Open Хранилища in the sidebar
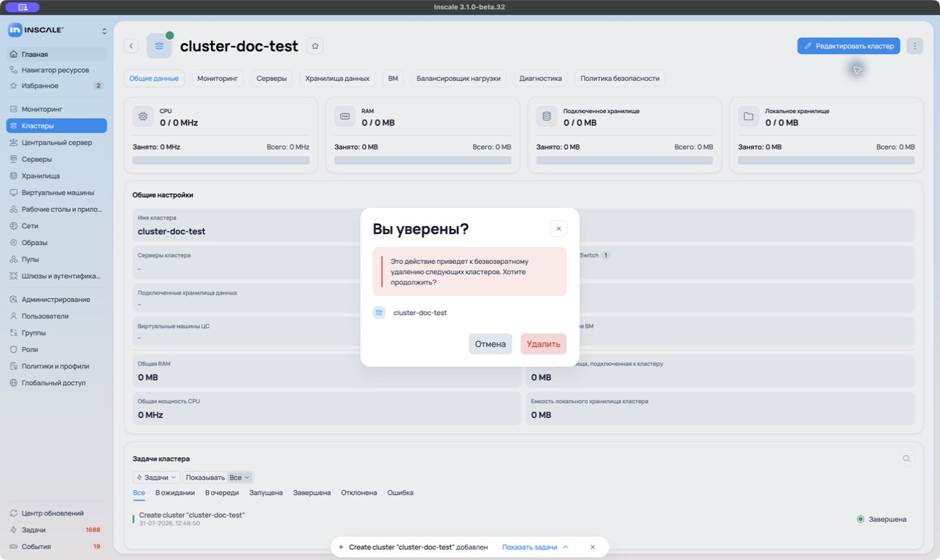The width and height of the screenshot is (940, 560). [56, 176]
